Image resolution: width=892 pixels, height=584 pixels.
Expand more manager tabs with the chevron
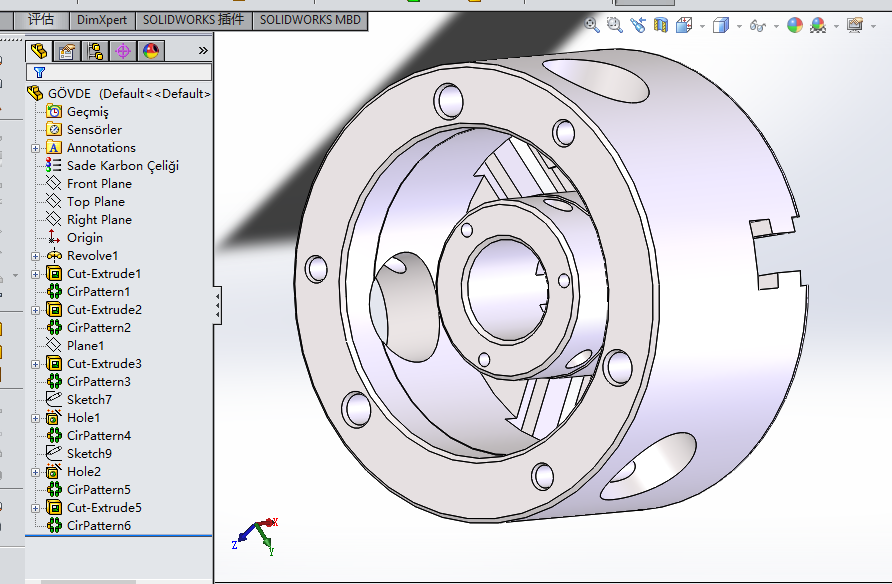pyautogui.click(x=203, y=51)
